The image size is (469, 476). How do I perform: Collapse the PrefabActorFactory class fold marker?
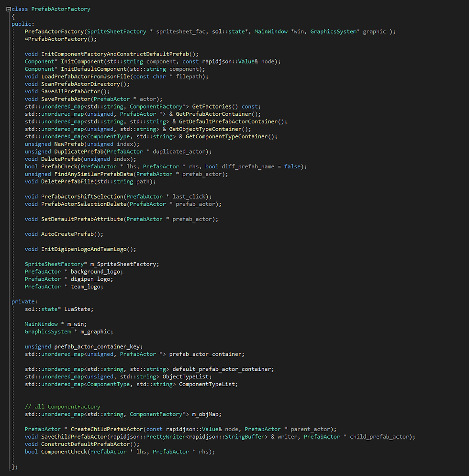click(x=9, y=9)
